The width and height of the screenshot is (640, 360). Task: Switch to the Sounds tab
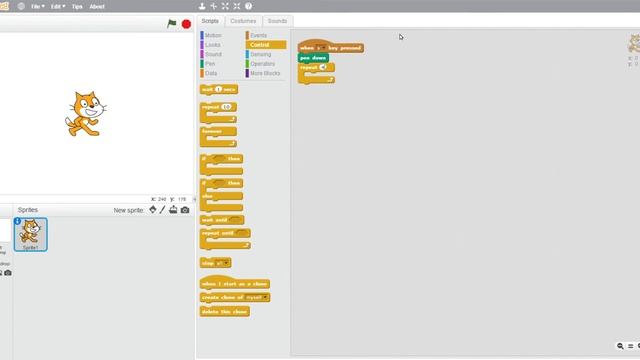pos(277,21)
